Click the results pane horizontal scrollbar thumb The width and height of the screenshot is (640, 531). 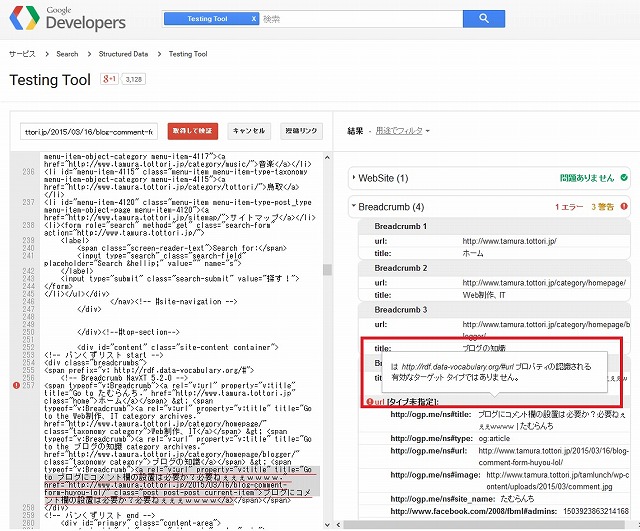[x=484, y=524]
